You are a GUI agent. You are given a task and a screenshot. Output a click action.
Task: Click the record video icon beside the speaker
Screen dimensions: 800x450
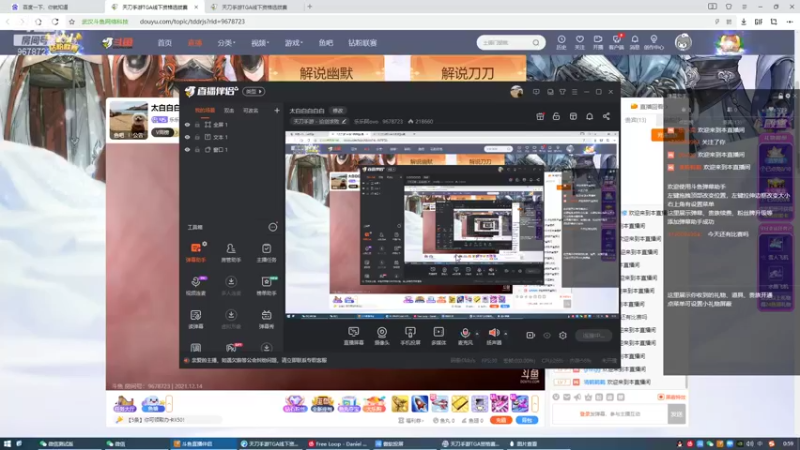click(x=531, y=335)
